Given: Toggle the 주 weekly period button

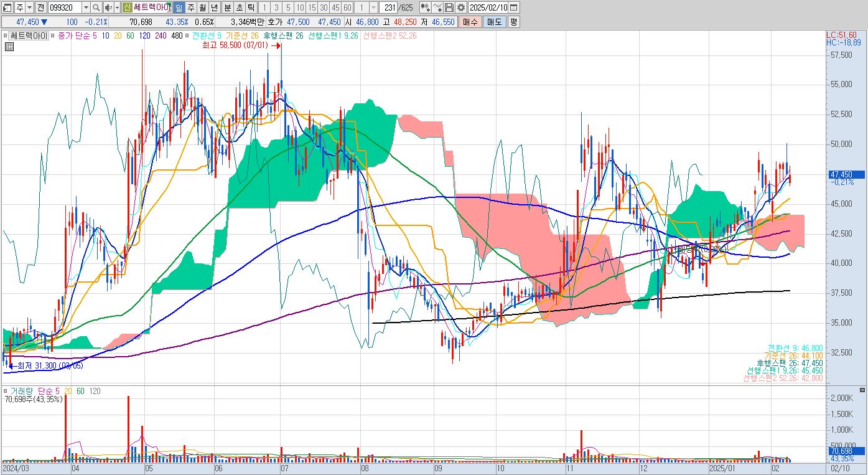Looking at the screenshot, I should [x=191, y=7].
